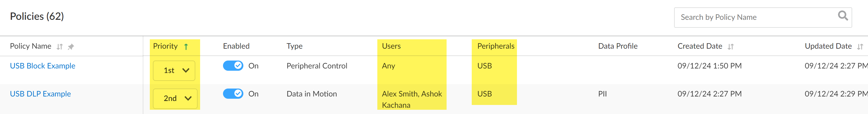The height and width of the screenshot is (114, 868).
Task: Open the 1st priority dropdown
Action: (x=174, y=70)
